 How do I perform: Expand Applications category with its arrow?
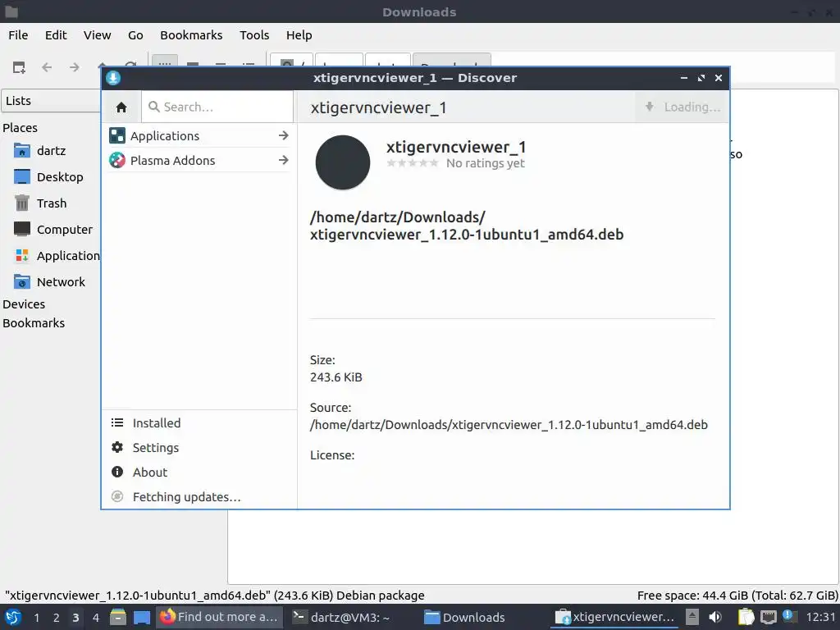(283, 136)
